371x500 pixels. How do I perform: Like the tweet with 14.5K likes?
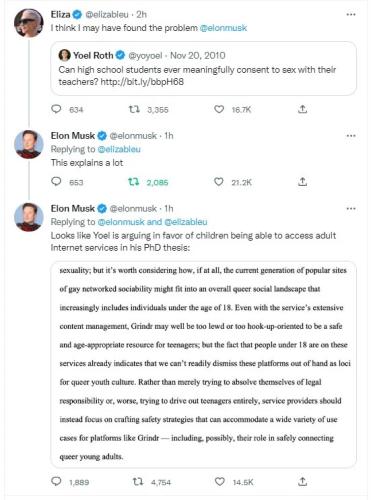[219, 482]
